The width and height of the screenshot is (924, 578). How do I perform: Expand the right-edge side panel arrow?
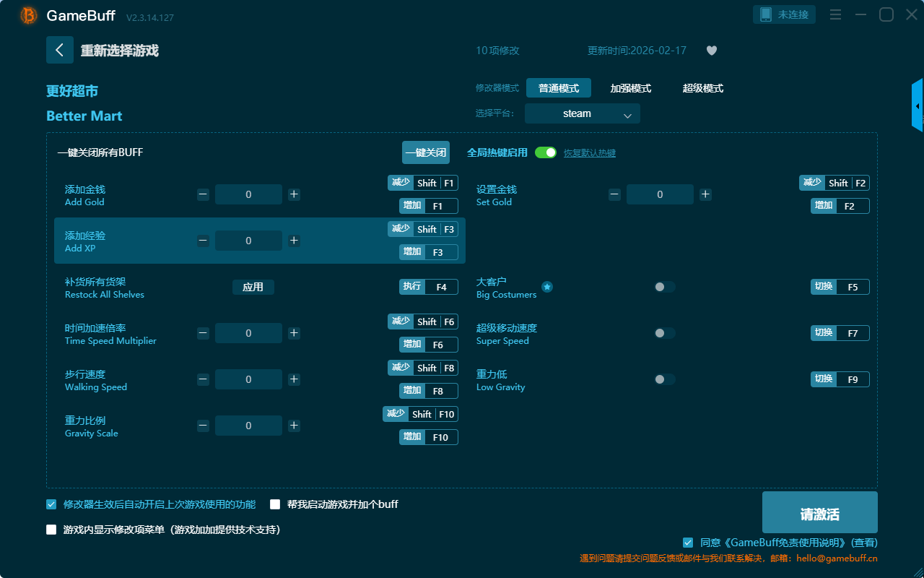click(x=918, y=106)
